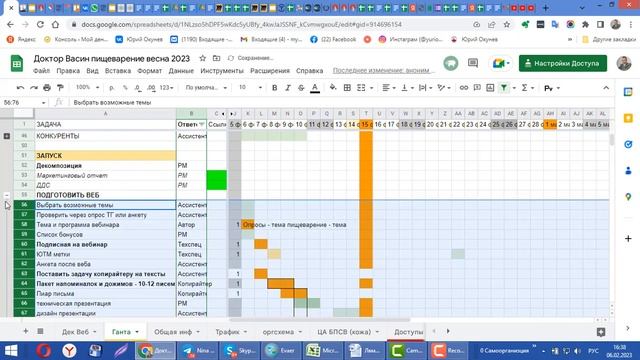Open the Вставка menu
The height and width of the screenshot is (360, 640).
[x=118, y=71]
